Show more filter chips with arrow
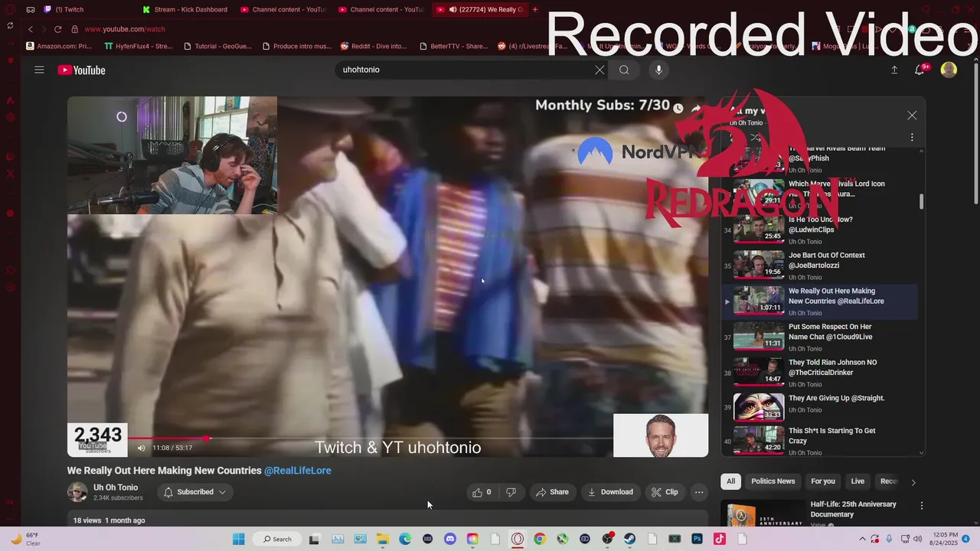The height and width of the screenshot is (551, 980). (x=913, y=482)
